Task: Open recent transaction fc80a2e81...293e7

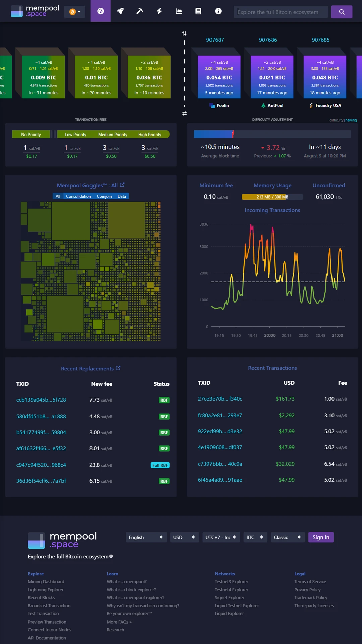Action: pyautogui.click(x=220, y=415)
